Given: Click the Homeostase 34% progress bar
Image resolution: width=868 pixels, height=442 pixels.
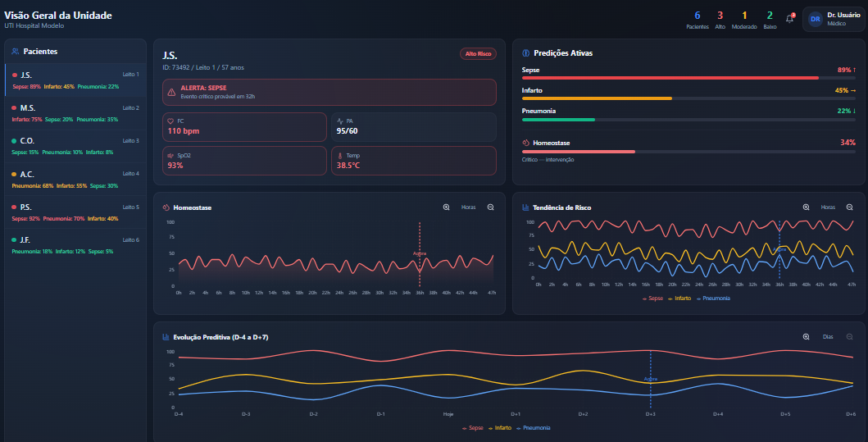Looking at the screenshot, I should click(688, 152).
